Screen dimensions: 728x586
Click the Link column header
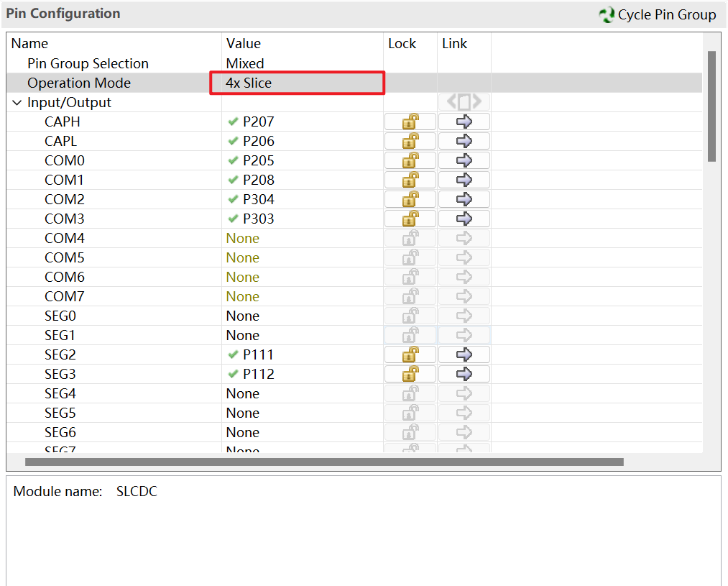[454, 44]
